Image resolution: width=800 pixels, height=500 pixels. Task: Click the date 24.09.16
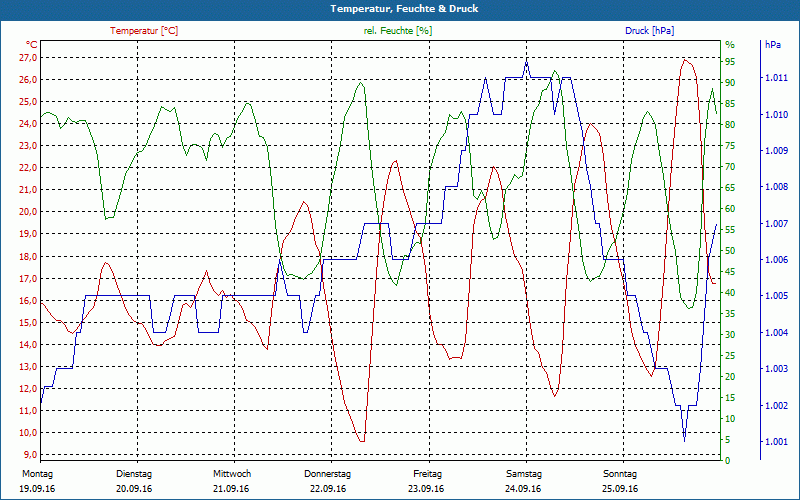[523, 489]
